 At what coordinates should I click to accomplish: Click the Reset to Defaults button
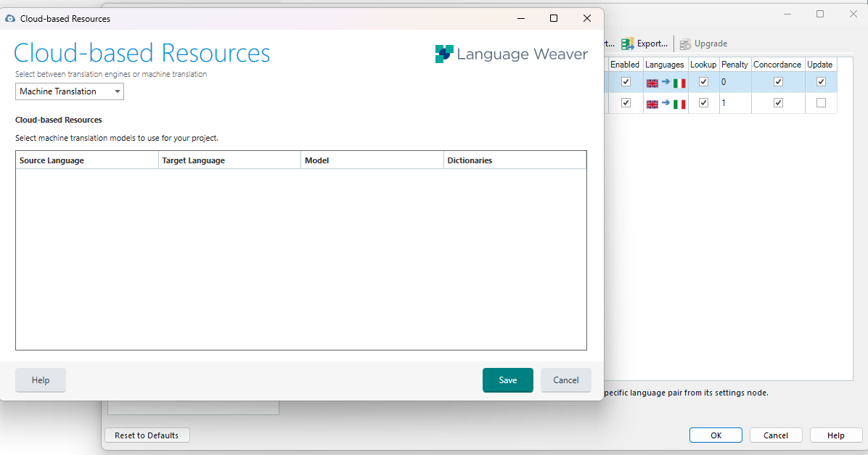147,435
